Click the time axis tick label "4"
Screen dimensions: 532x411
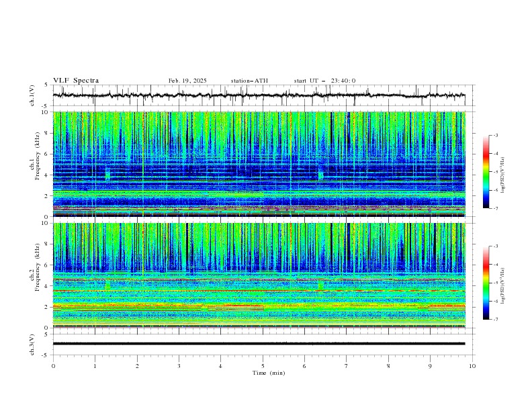coord(220,366)
